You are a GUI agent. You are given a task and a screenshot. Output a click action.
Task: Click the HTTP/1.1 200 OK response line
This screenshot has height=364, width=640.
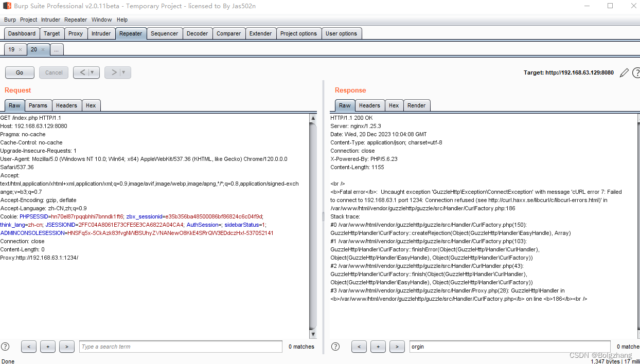coord(351,118)
